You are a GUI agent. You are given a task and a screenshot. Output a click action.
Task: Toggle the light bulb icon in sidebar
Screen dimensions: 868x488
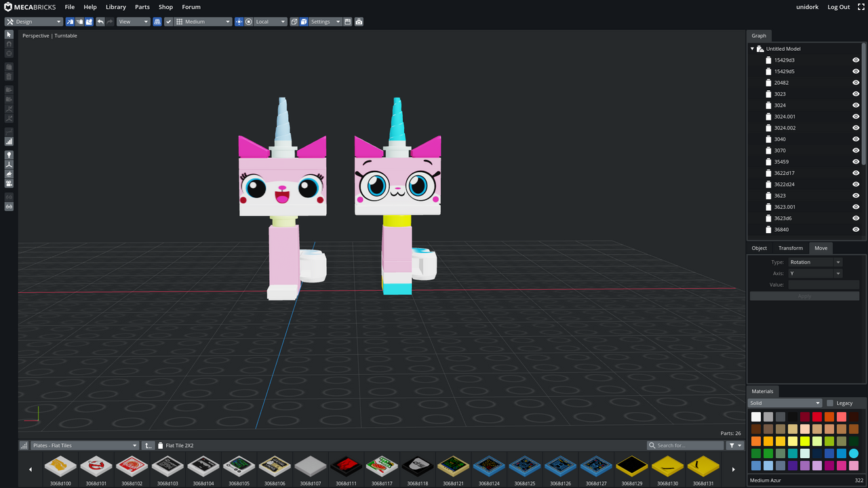click(x=9, y=155)
